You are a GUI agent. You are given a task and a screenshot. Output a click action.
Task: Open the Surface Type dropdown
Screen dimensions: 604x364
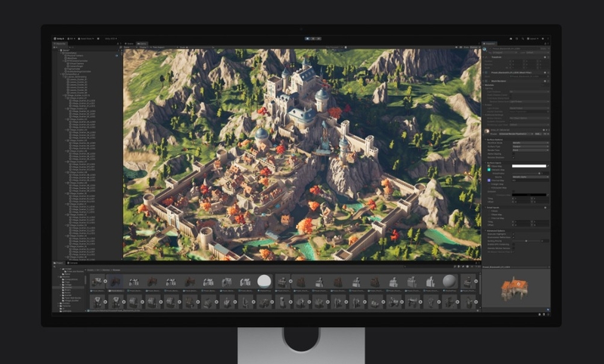tap(531, 147)
